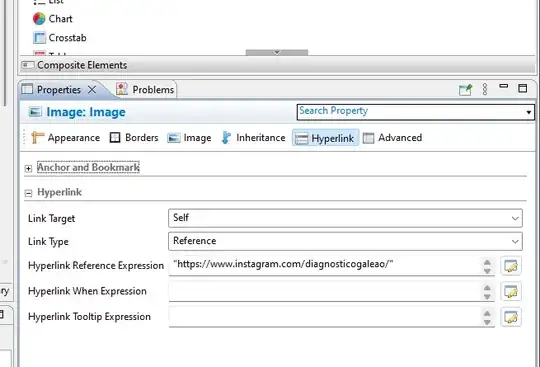Viewport: 540px width, 367px height.
Task: Open the Link Target dropdown
Action: (x=345, y=218)
